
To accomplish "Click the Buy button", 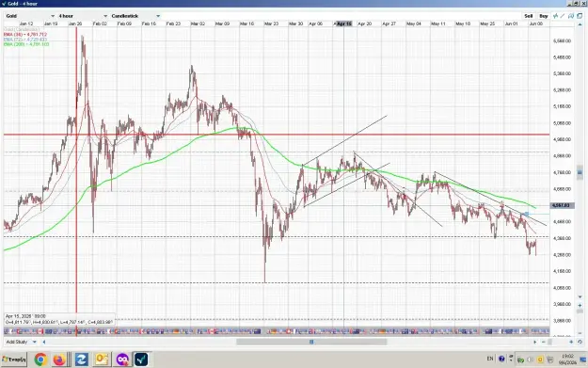I will (x=544, y=16).
